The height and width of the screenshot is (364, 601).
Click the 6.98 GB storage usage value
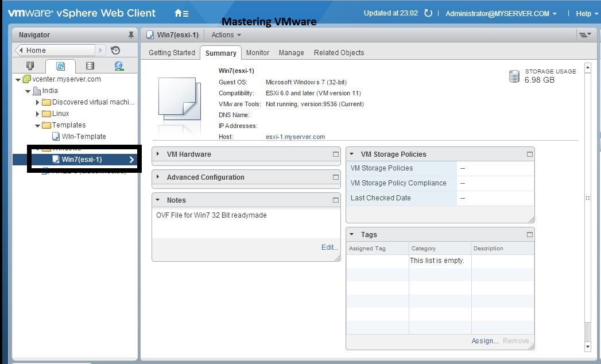(539, 80)
